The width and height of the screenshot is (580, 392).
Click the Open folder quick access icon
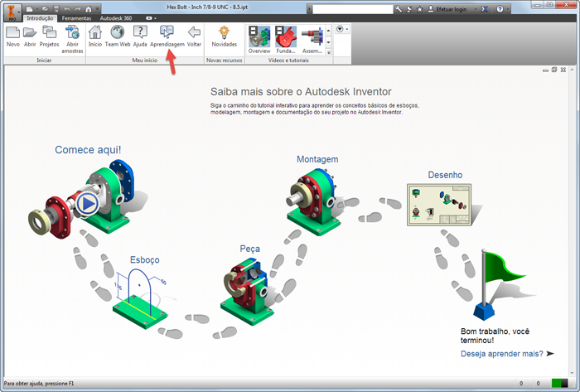coord(46,9)
